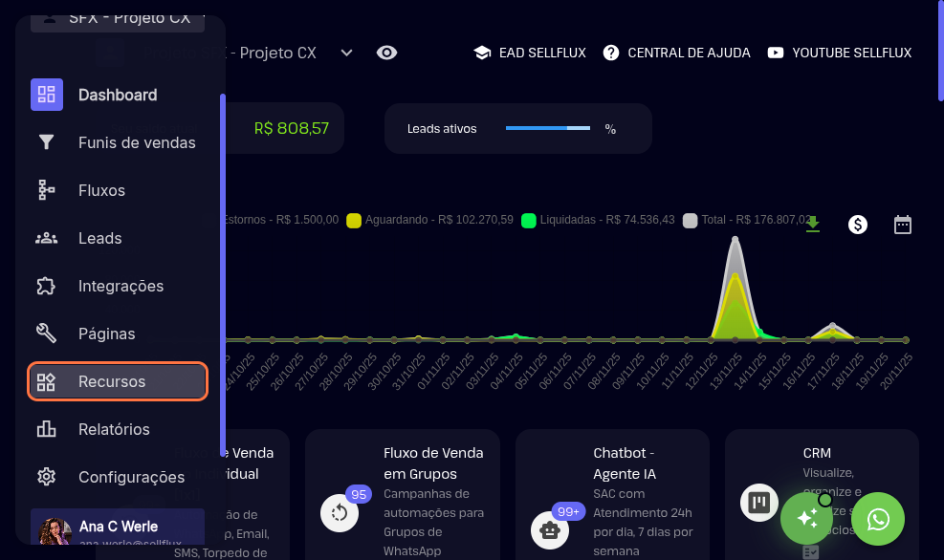Screen dimensions: 944x560
Task: Toggle the eye visibility icon
Action: [x=386, y=53]
